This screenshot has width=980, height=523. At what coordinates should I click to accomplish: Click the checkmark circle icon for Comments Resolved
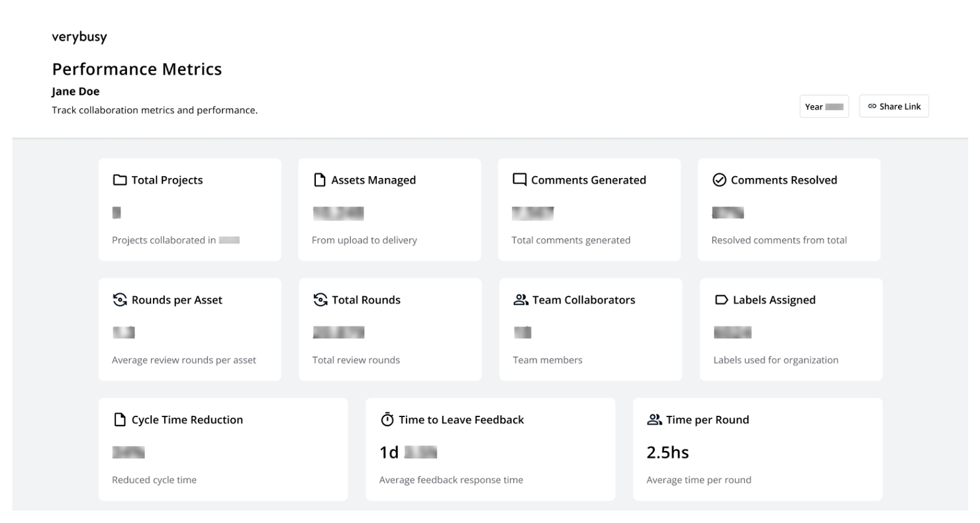coord(719,180)
